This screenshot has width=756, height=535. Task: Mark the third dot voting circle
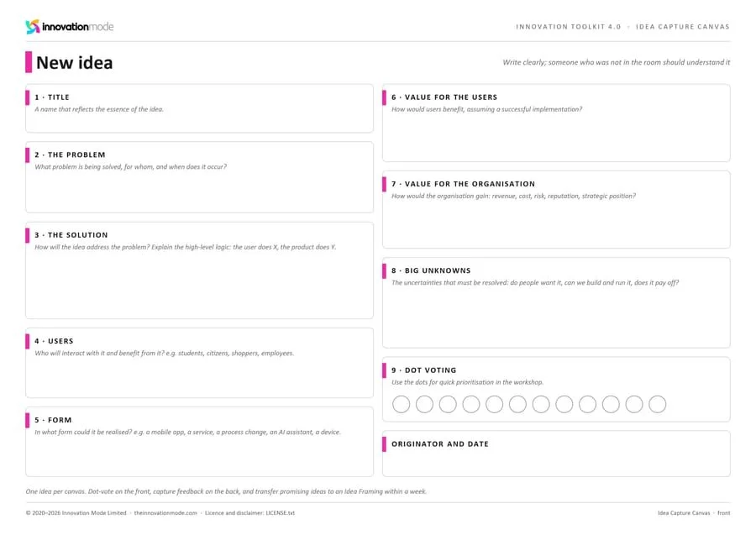pyautogui.click(x=448, y=404)
